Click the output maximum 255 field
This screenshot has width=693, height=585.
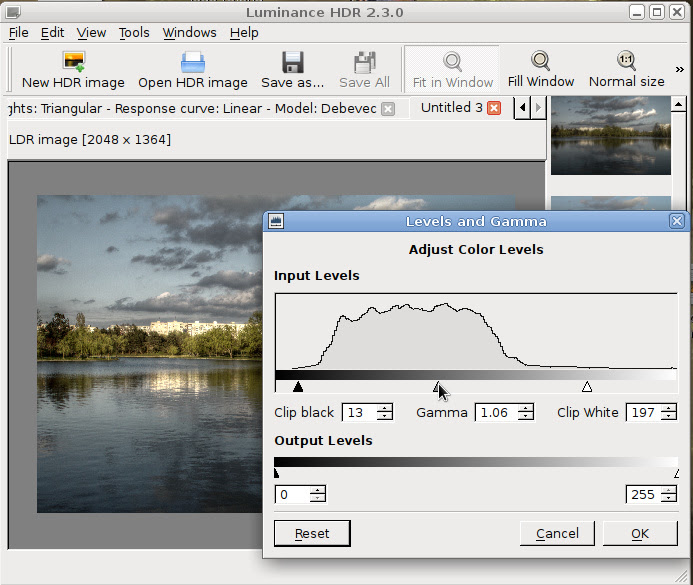coord(644,494)
